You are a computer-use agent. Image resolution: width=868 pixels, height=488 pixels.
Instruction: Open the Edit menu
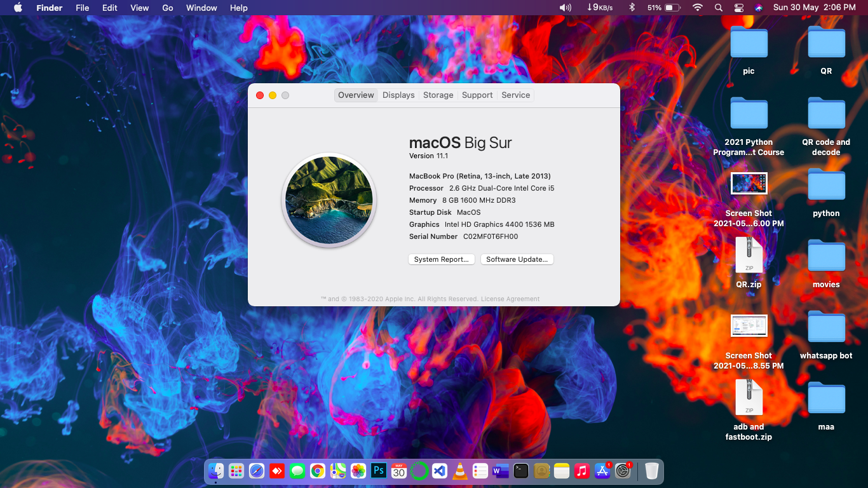(x=110, y=8)
